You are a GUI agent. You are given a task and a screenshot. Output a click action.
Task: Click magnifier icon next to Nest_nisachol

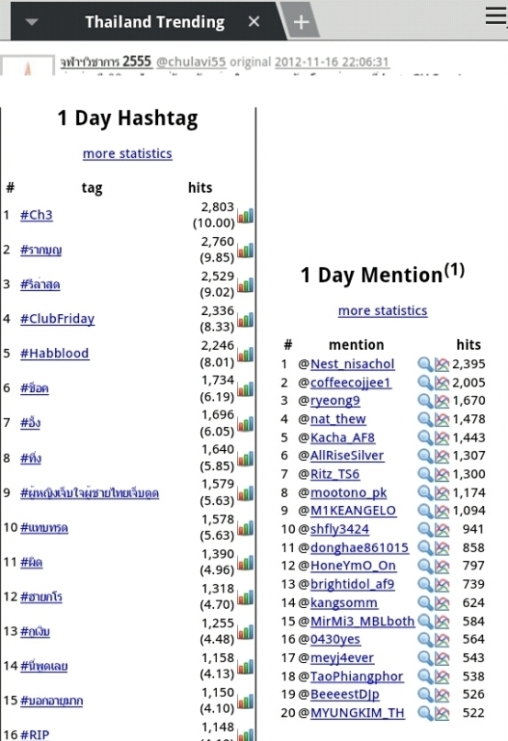point(425,364)
